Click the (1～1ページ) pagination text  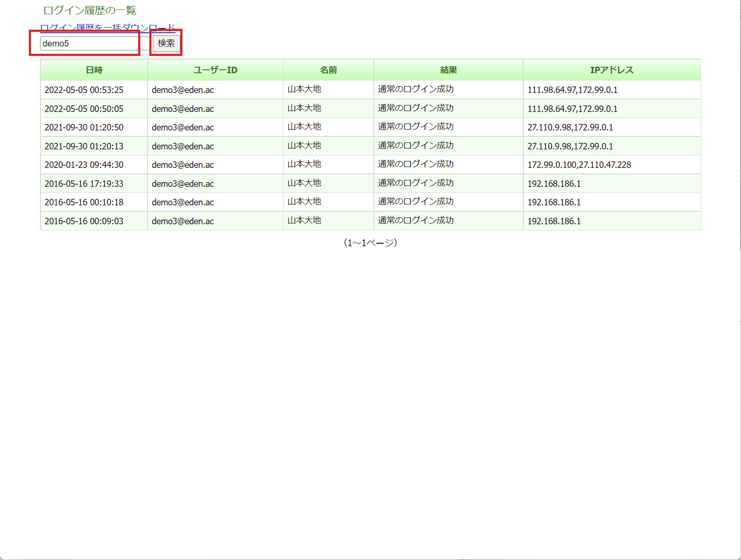370,243
